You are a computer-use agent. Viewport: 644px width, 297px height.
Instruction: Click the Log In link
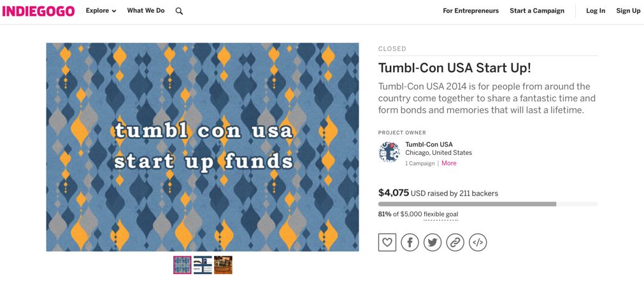tap(596, 11)
